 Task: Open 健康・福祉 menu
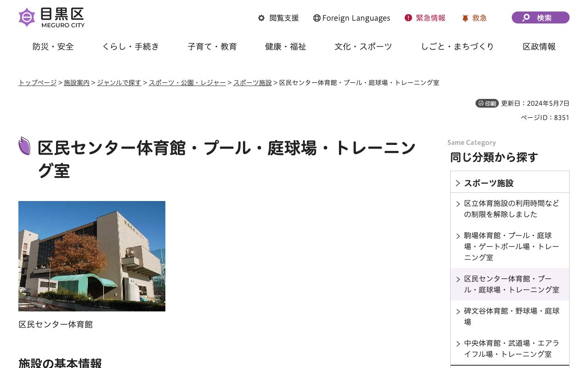(x=286, y=46)
